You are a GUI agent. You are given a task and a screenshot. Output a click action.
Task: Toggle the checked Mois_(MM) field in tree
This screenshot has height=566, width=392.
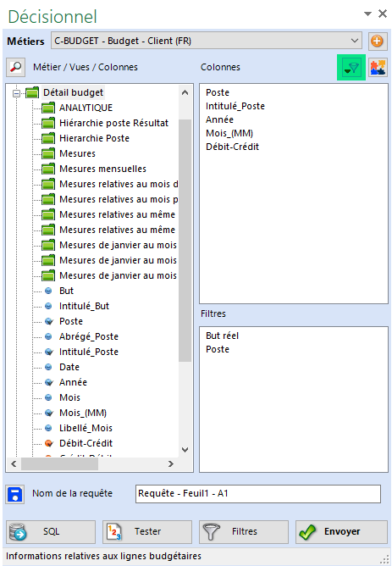coord(49,413)
